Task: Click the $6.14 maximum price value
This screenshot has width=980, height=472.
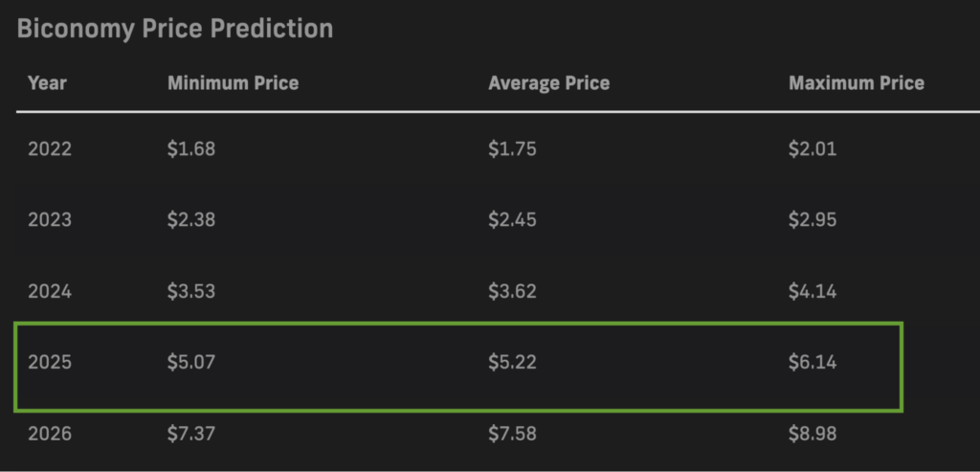Action: [813, 362]
